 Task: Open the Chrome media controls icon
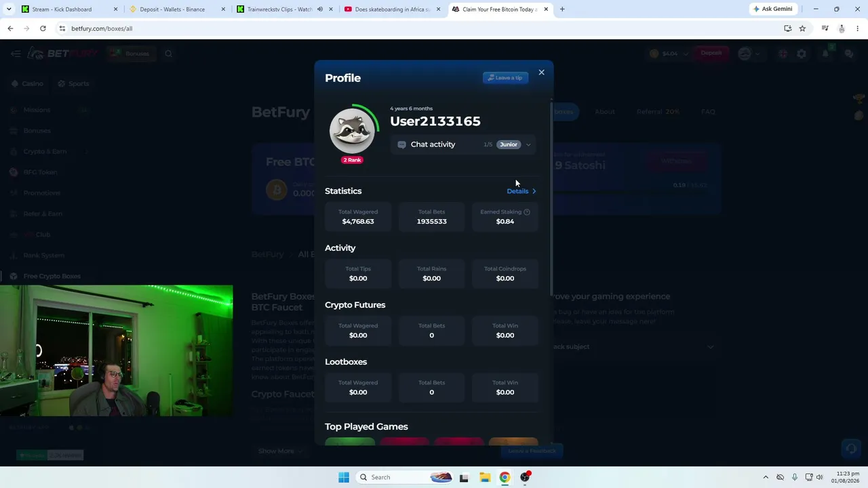coord(825,28)
